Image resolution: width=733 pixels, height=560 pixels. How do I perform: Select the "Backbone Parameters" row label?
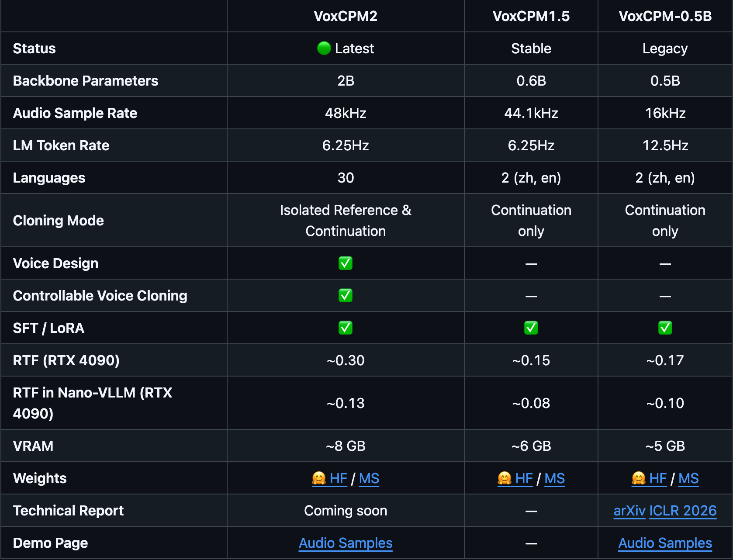(86, 81)
